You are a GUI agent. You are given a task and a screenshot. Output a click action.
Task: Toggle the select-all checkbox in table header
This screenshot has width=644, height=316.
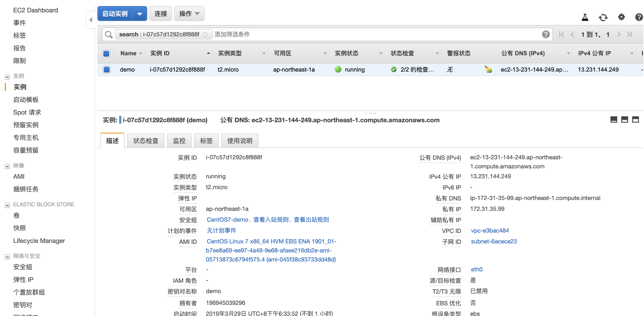(106, 53)
